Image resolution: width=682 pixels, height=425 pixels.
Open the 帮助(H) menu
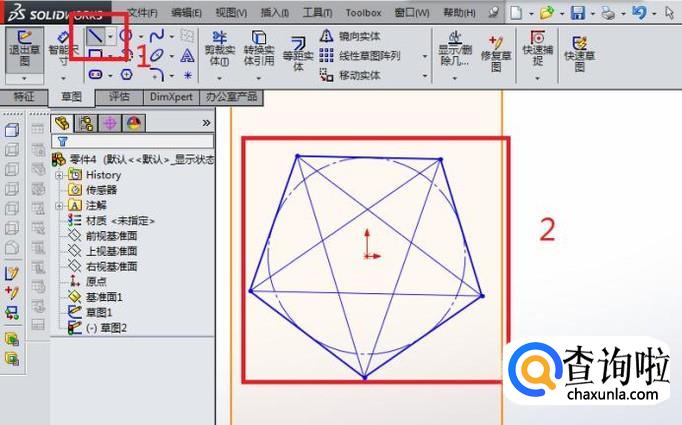pyautogui.click(x=459, y=13)
